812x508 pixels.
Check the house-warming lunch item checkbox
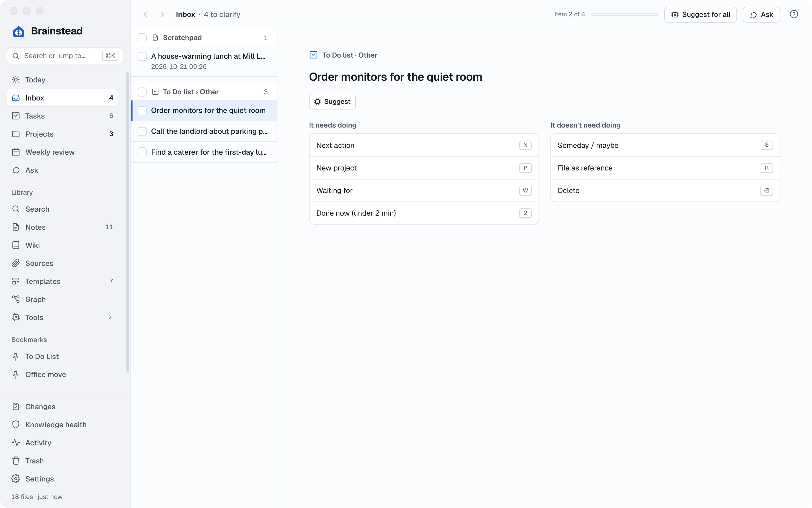pyautogui.click(x=142, y=56)
